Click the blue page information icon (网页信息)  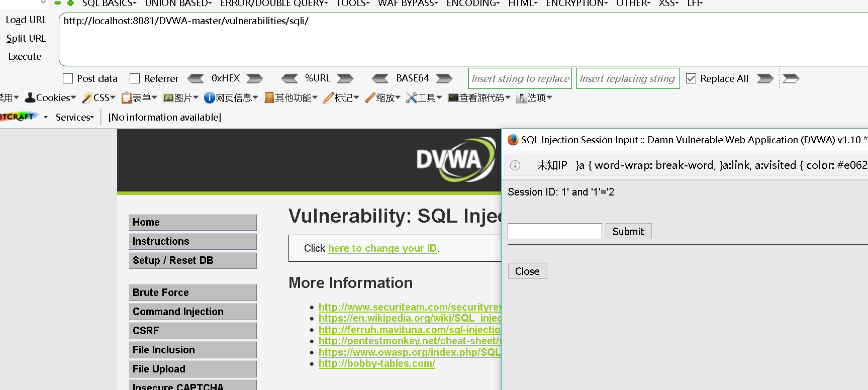(210, 97)
